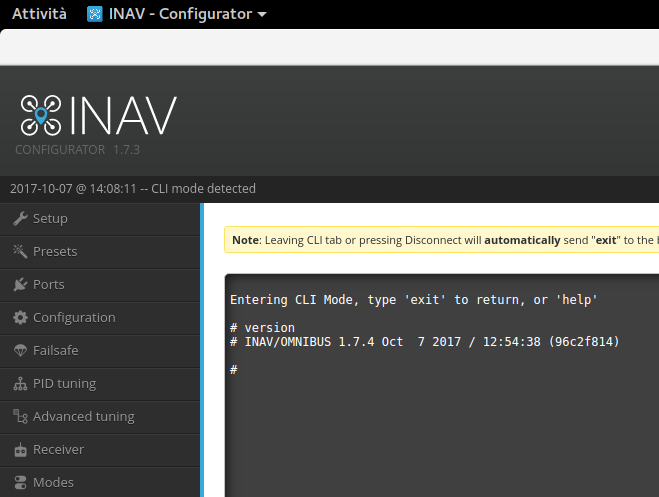Go to the Configuration tab
The image size is (659, 497).
tap(100, 318)
